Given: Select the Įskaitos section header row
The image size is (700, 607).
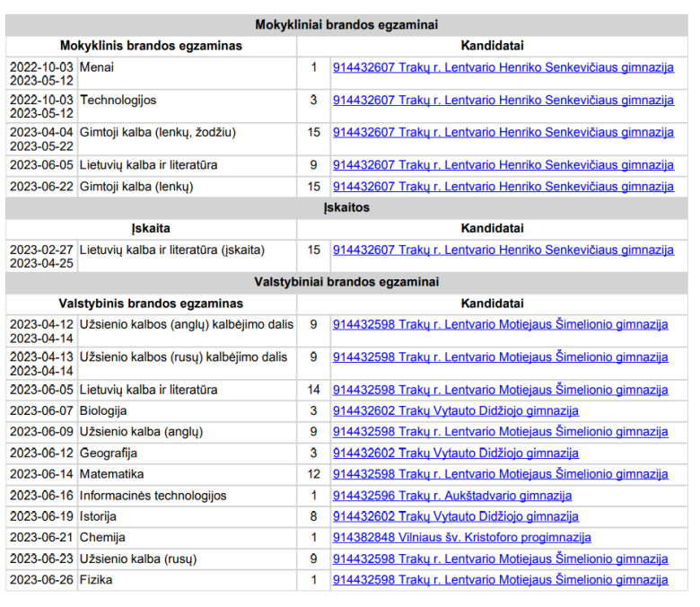Looking at the screenshot, I should 346,207.
